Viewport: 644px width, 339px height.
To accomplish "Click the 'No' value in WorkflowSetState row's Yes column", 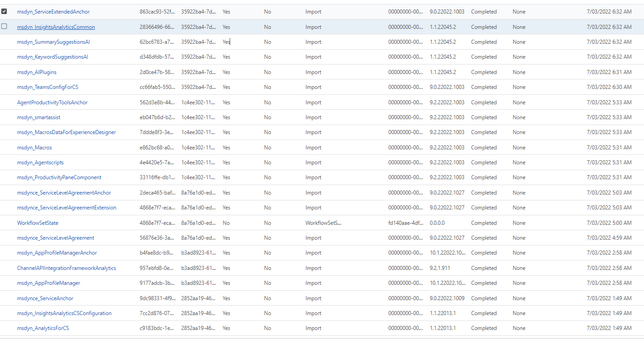I will [x=226, y=223].
